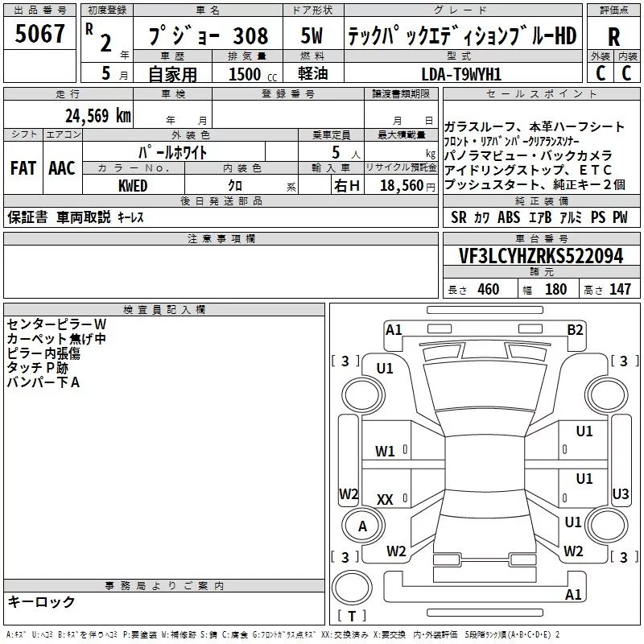Select inspector note バンパー下A
Viewport: 644px width, 644px height.
pyautogui.click(x=43, y=382)
